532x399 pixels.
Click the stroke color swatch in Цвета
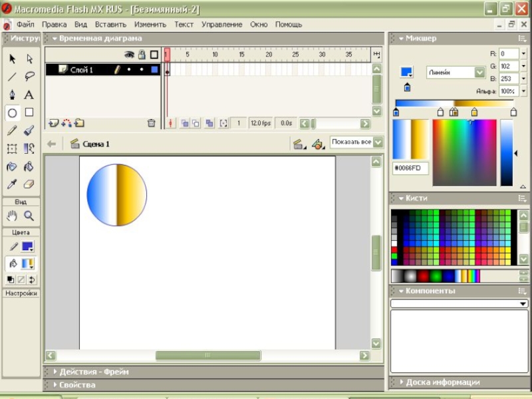(x=27, y=246)
